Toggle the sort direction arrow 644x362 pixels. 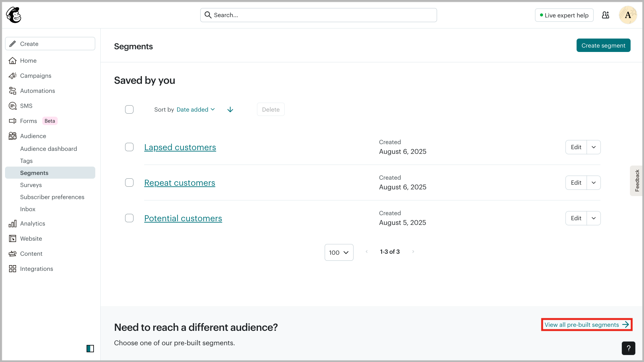click(230, 110)
